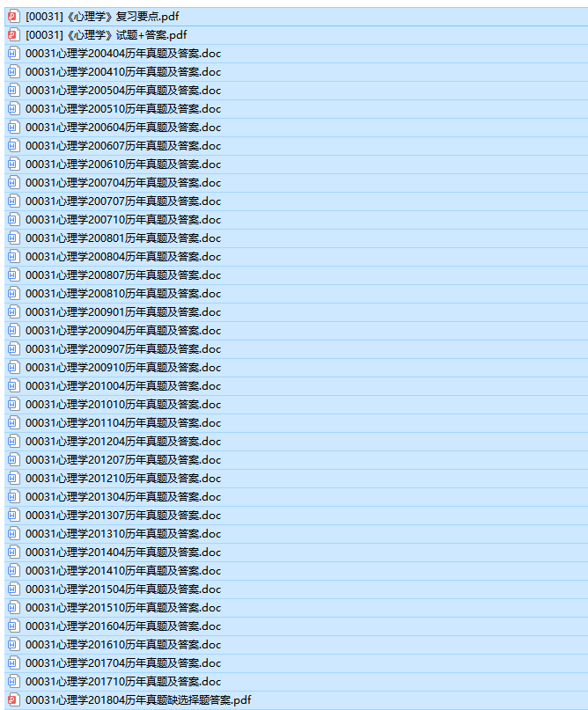The height and width of the screenshot is (710, 588).
Task: Click PDF icon of 试题+答案.pdf
Action: click(13, 35)
